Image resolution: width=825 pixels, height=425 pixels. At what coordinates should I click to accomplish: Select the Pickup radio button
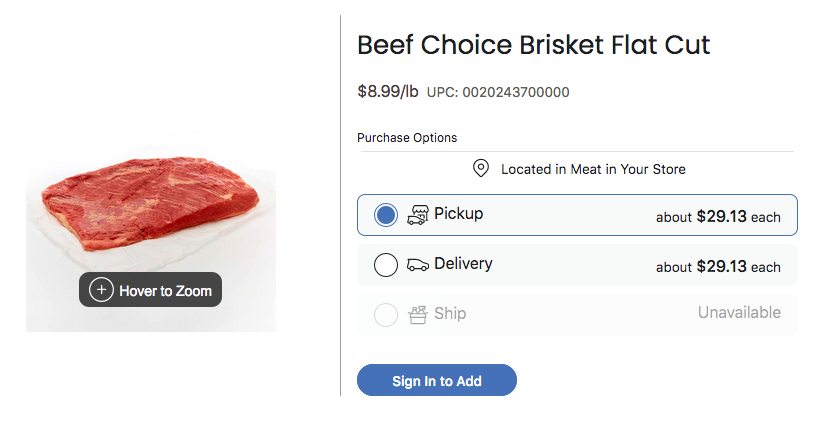pos(386,215)
